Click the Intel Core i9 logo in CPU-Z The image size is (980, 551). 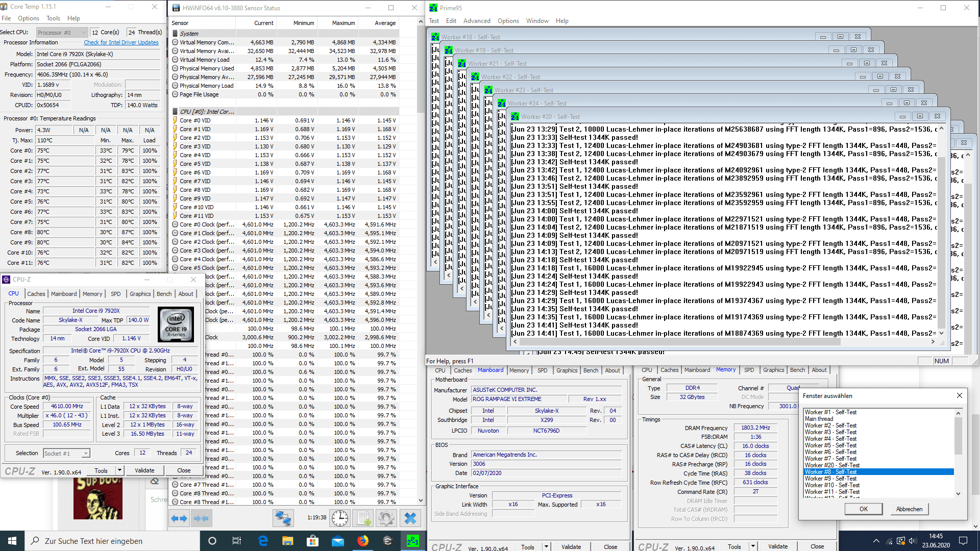coord(176,324)
